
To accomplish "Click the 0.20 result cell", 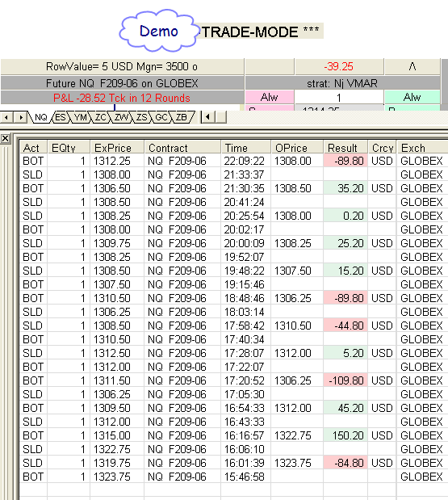I will [x=345, y=216].
